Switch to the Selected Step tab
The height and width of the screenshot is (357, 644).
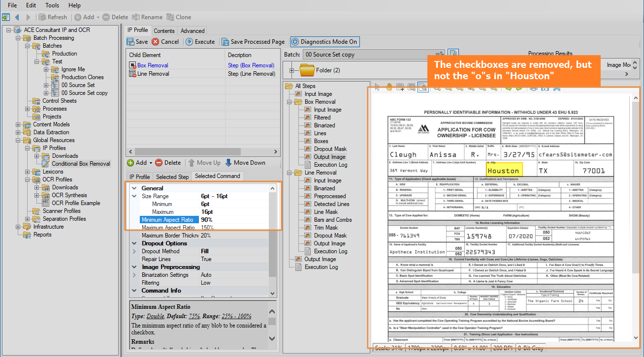coord(172,177)
